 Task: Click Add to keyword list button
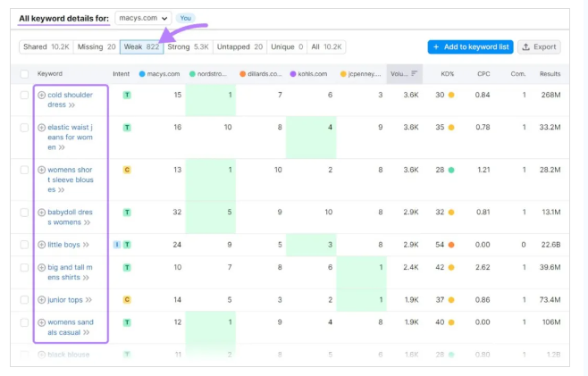[x=470, y=46]
